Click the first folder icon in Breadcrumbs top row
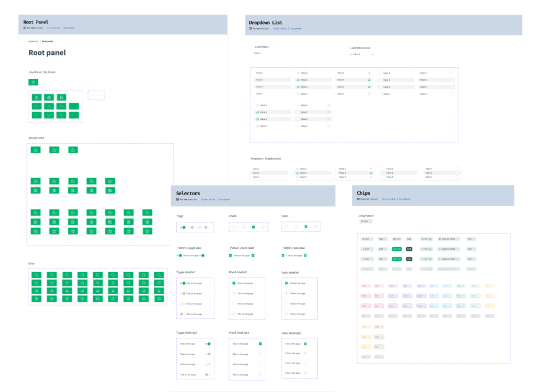The image size is (547, 392). tap(36, 150)
